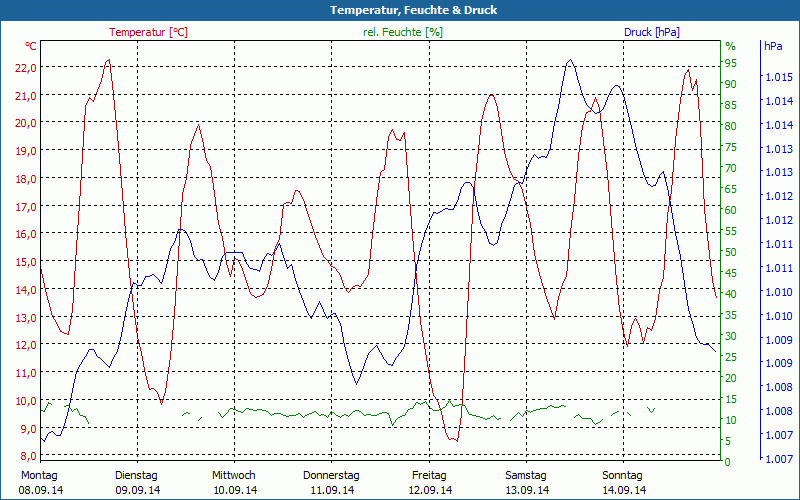800x500 pixels.
Task: Select the blue Druck [hPa] legend label
Action: point(651,32)
